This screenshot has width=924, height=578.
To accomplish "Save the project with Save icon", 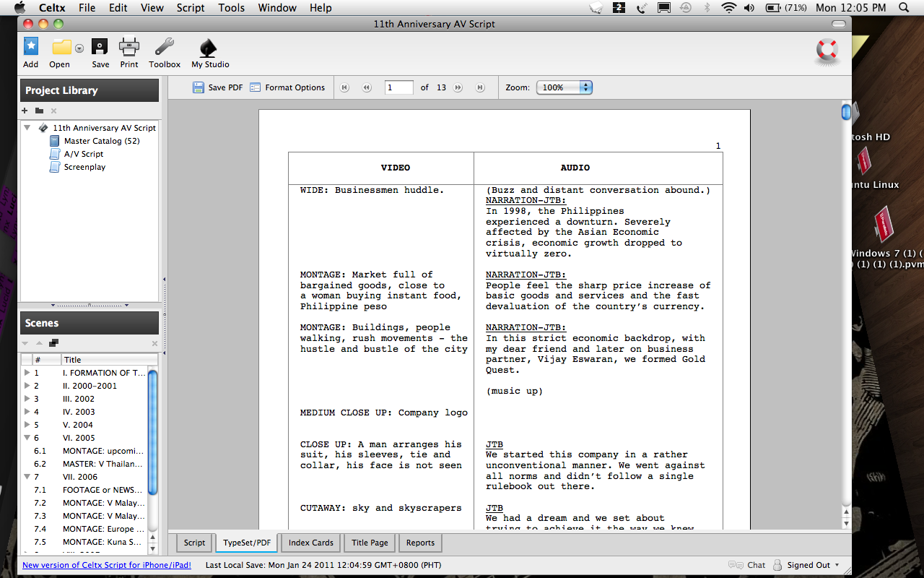I will click(x=100, y=48).
